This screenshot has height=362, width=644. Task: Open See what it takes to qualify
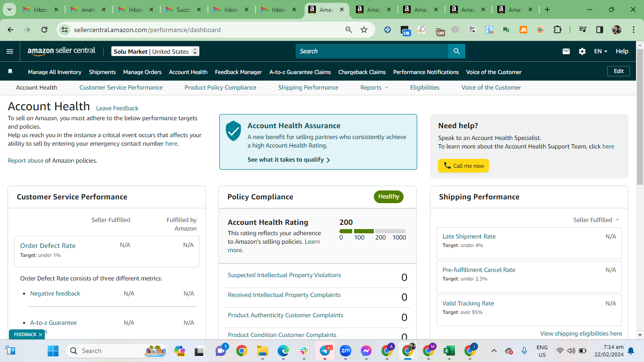pyautogui.click(x=289, y=160)
